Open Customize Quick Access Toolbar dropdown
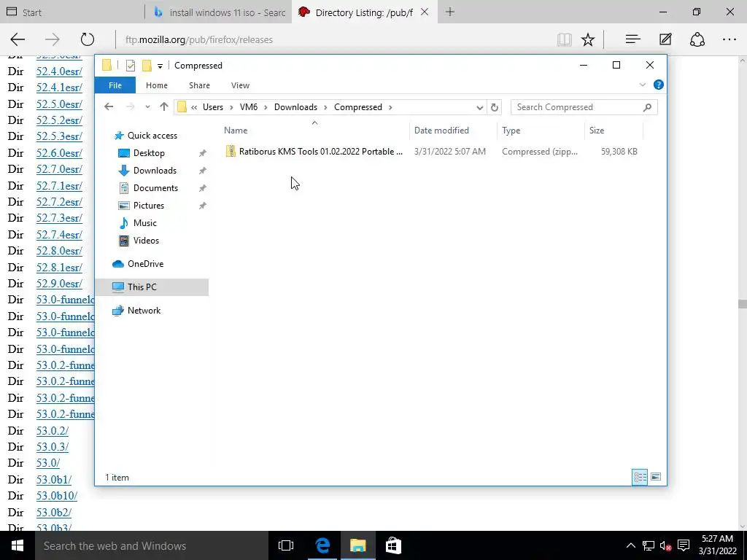Image resolution: width=747 pixels, height=560 pixels. (x=160, y=66)
